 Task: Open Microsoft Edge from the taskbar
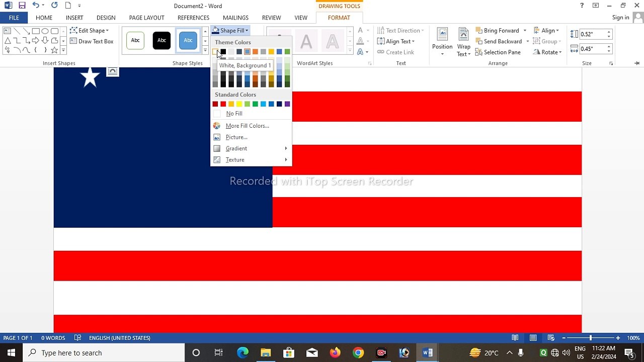(x=243, y=352)
